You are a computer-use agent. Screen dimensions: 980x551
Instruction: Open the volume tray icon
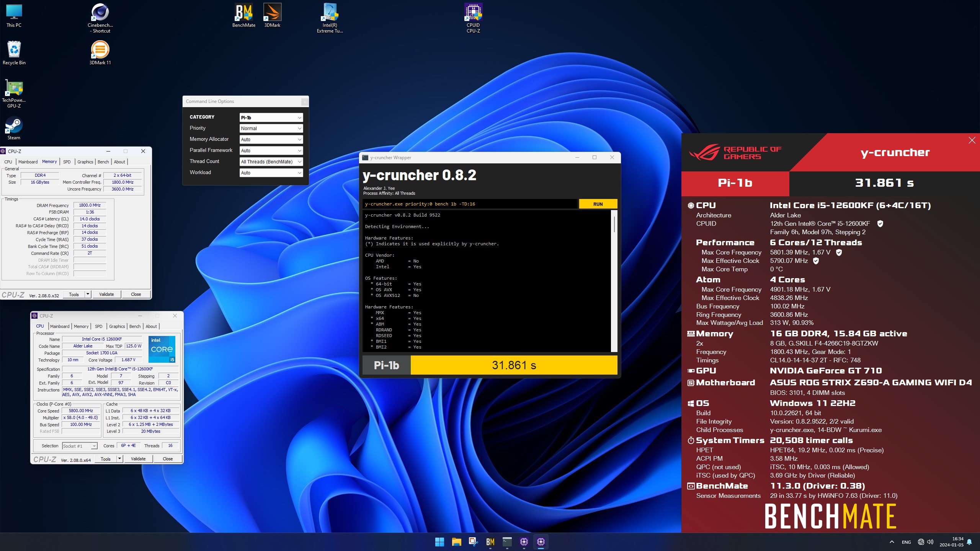click(930, 542)
